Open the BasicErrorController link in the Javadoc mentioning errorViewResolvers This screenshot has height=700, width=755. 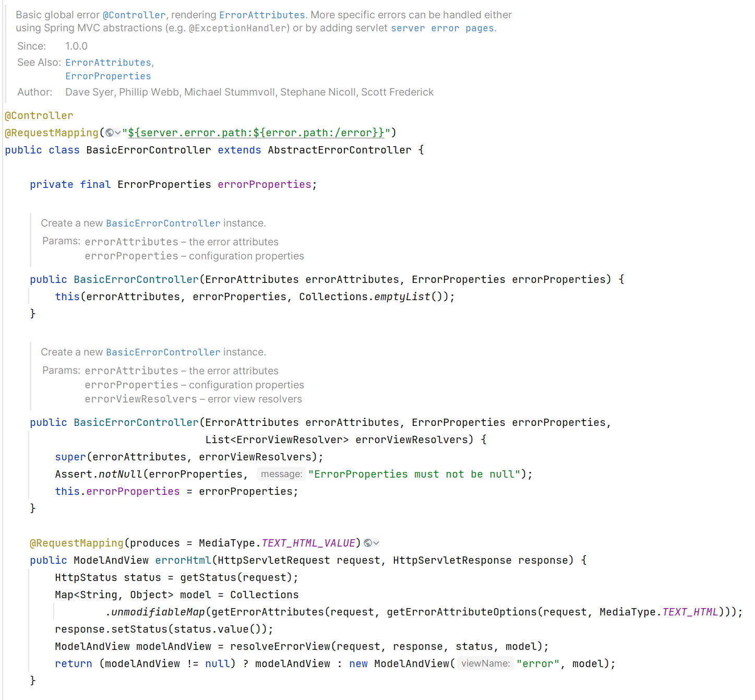click(x=163, y=352)
